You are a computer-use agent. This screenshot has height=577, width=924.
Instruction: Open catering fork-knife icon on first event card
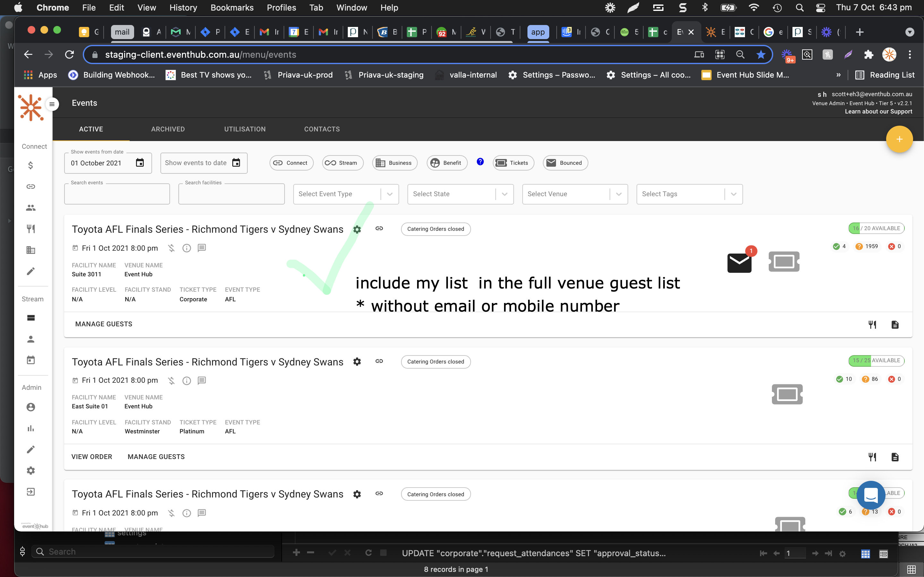pos(872,324)
